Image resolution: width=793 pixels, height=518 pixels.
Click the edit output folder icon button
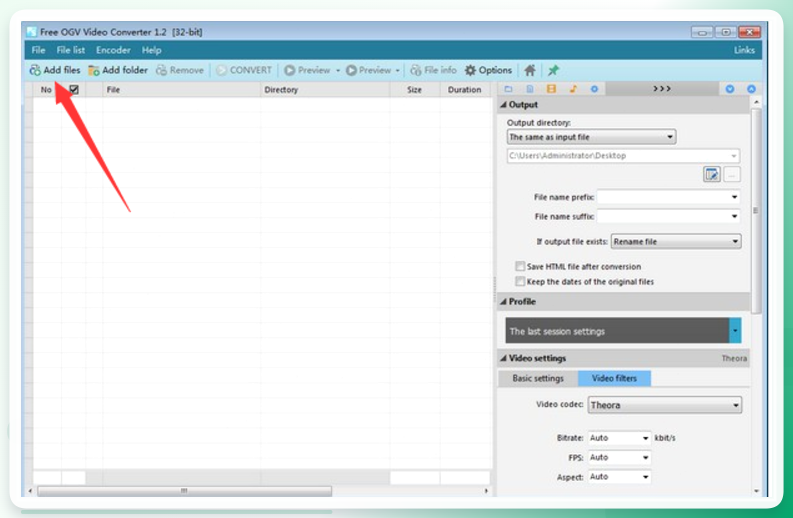pyautogui.click(x=712, y=175)
